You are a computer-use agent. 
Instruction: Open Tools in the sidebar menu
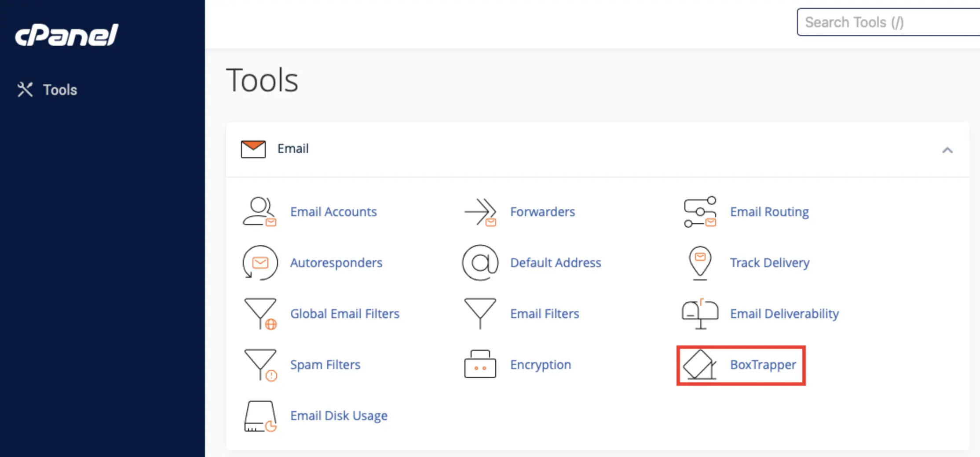pyautogui.click(x=60, y=90)
